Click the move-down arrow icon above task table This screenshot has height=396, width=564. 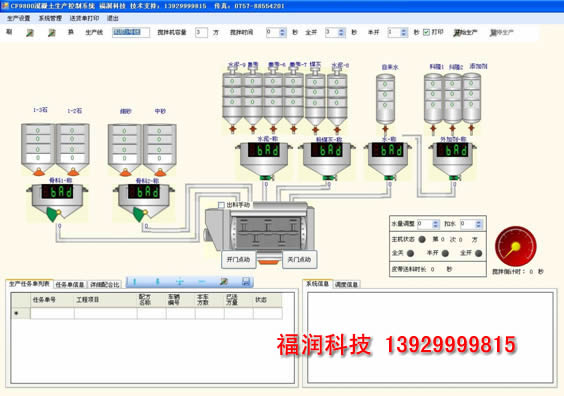click(x=157, y=282)
